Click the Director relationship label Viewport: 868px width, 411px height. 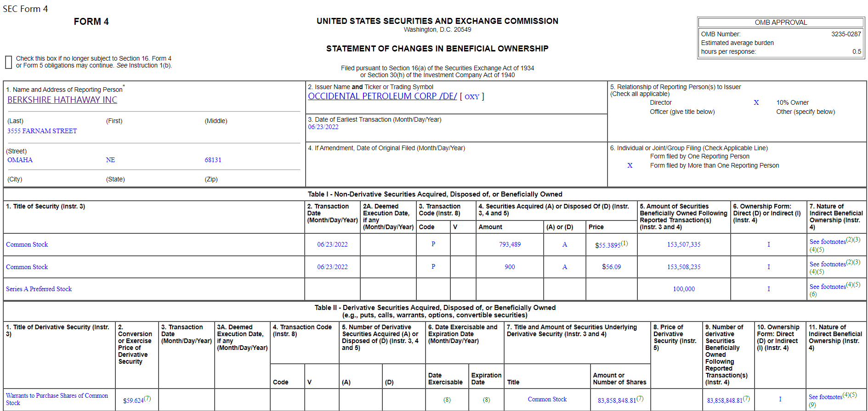660,102
